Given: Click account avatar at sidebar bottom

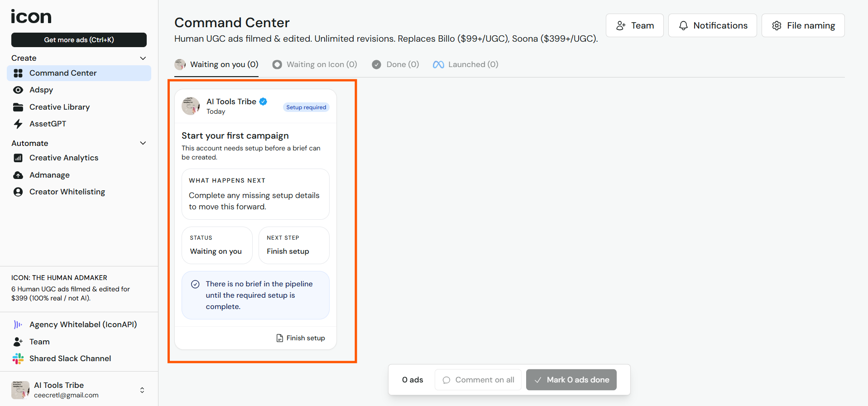Looking at the screenshot, I should 20,390.
